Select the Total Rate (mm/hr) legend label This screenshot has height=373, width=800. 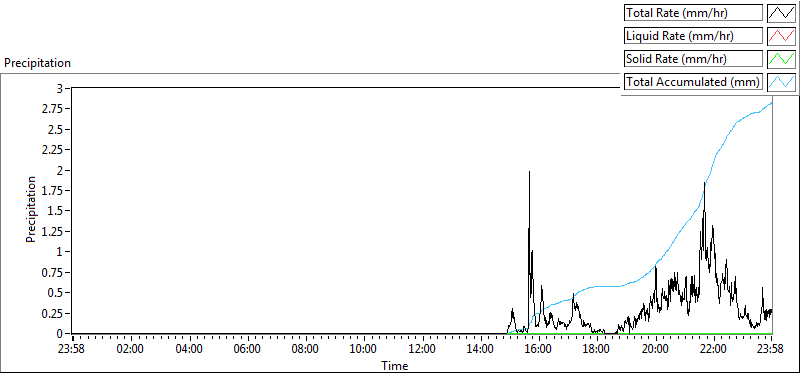click(x=693, y=13)
